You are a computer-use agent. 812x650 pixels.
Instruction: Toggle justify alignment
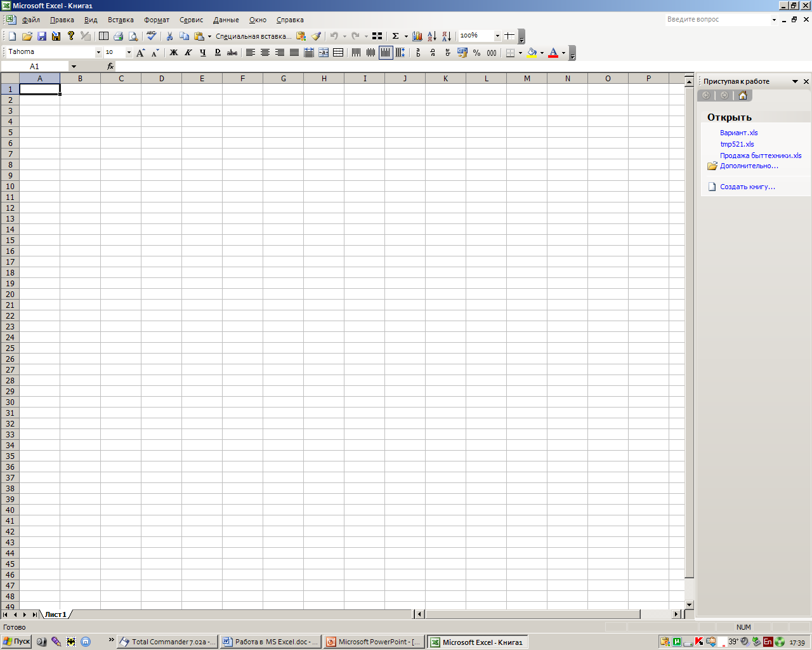[294, 53]
